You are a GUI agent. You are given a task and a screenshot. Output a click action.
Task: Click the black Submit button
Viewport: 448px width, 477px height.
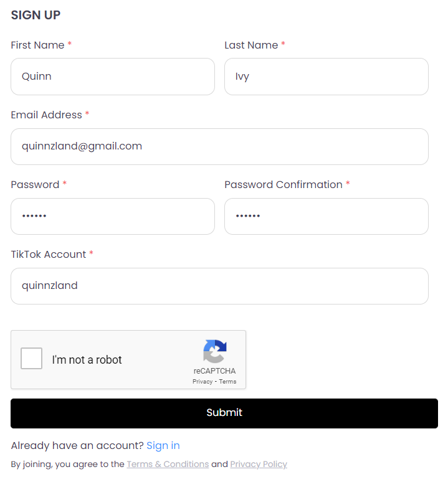[x=224, y=413]
